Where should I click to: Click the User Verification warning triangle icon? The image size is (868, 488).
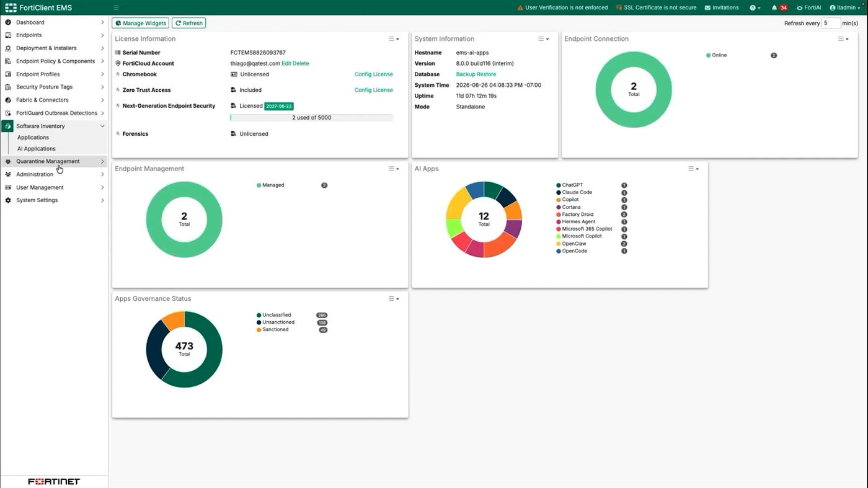tap(520, 7)
